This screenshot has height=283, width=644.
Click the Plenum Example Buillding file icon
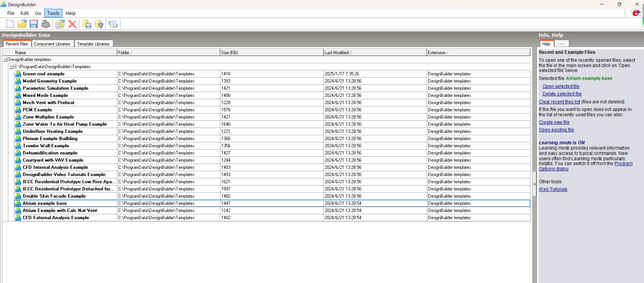(18, 138)
